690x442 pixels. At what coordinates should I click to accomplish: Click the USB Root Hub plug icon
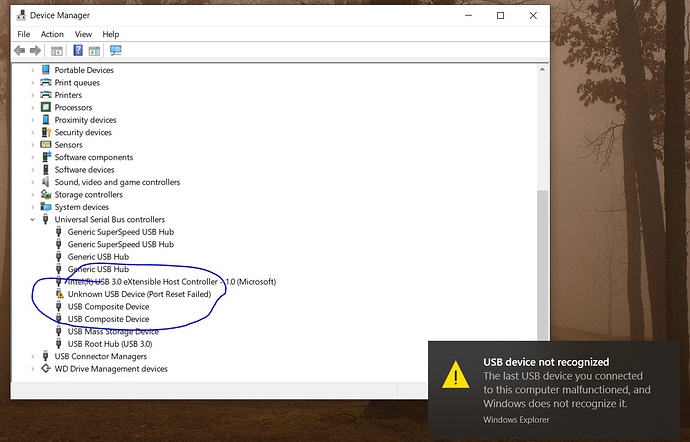[x=59, y=343]
